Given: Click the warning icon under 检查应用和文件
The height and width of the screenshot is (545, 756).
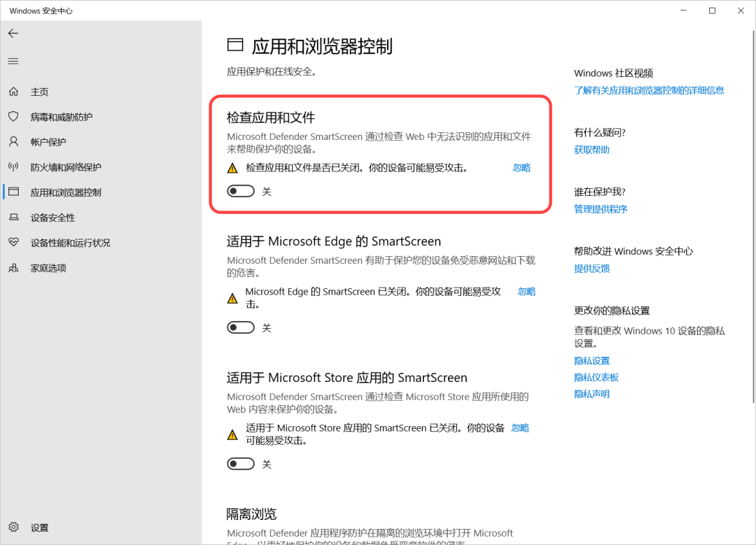Looking at the screenshot, I should (x=232, y=168).
